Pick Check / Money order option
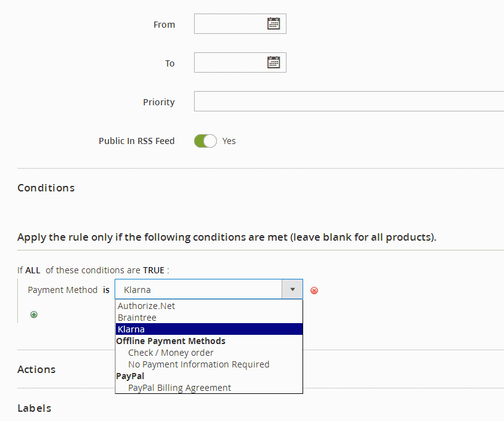 click(x=171, y=353)
